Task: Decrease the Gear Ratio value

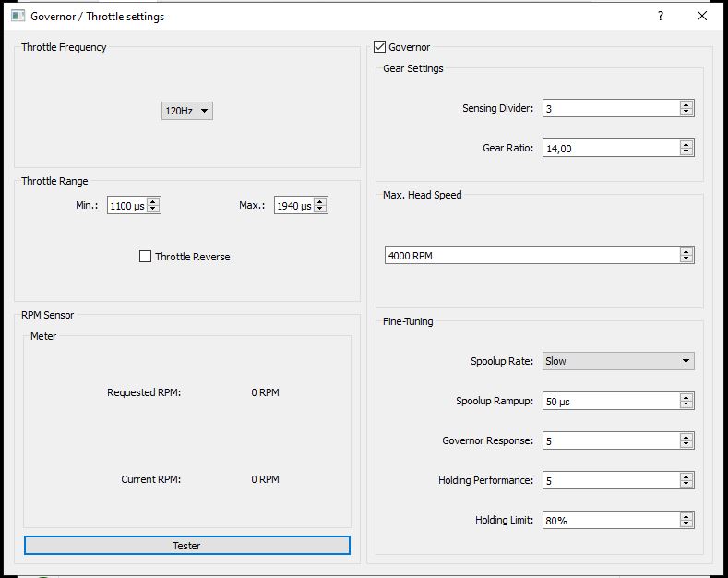Action: [686, 151]
